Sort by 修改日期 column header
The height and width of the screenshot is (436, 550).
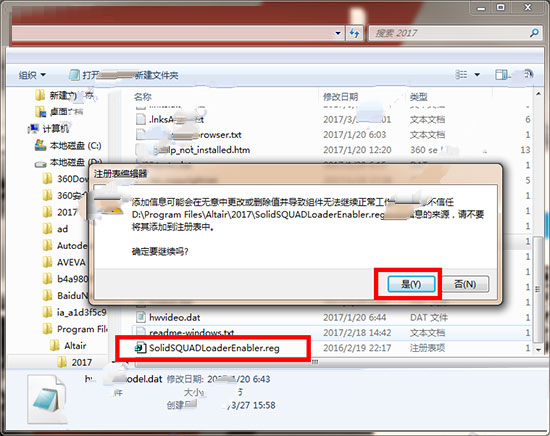pyautogui.click(x=340, y=96)
